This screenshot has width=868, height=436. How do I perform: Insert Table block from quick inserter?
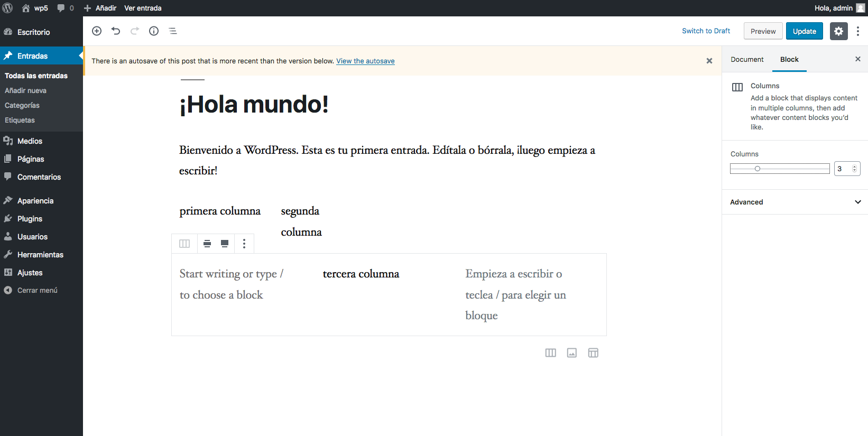593,353
